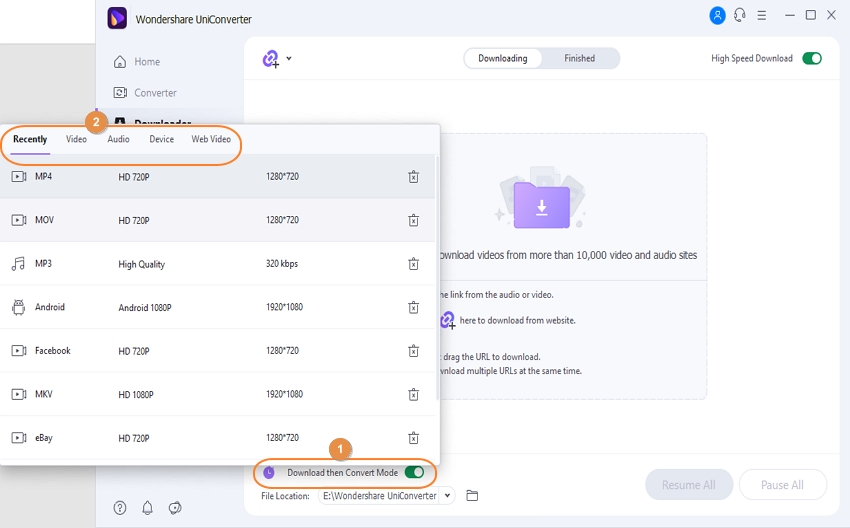Remove the Android 1080P preset

[x=413, y=308]
